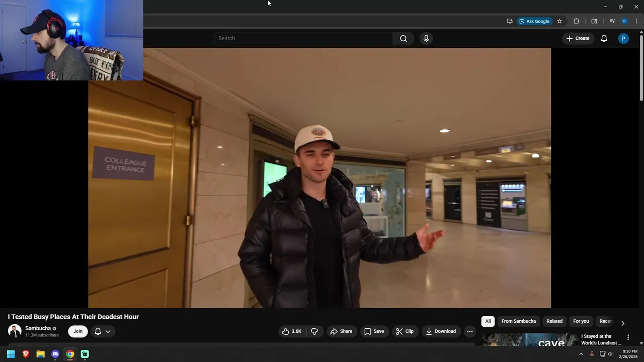The width and height of the screenshot is (644, 362).
Task: Open volume control tray icon
Action: 610,354
